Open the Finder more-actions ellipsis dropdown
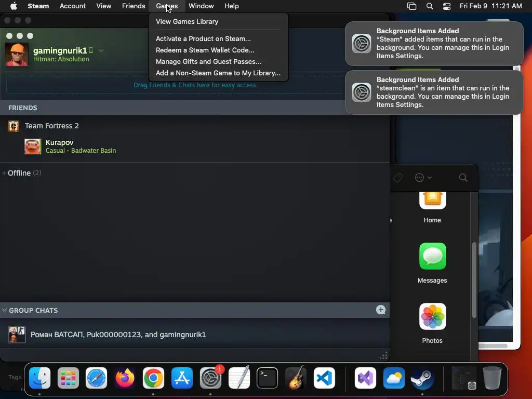The image size is (532, 399). [423, 178]
